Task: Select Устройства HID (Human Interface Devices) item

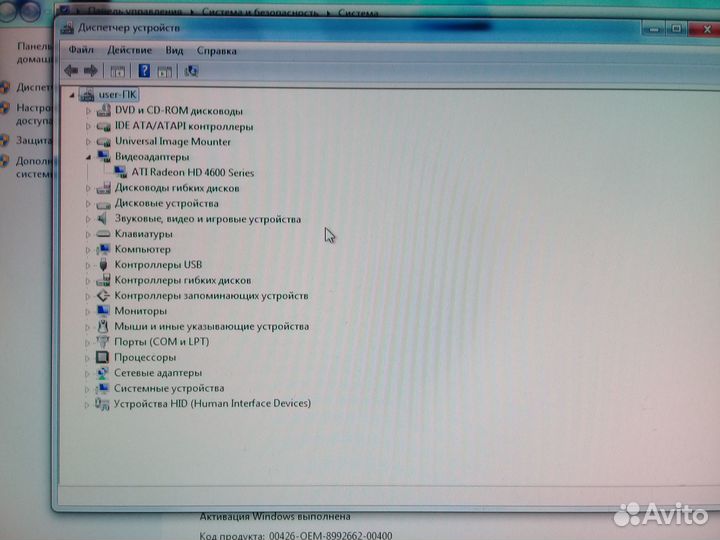Action: point(212,404)
